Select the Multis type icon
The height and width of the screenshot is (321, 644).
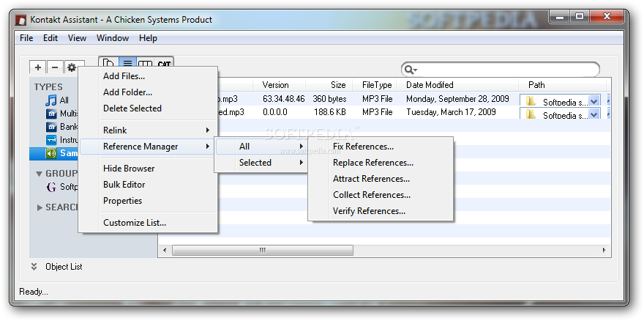[x=51, y=114]
